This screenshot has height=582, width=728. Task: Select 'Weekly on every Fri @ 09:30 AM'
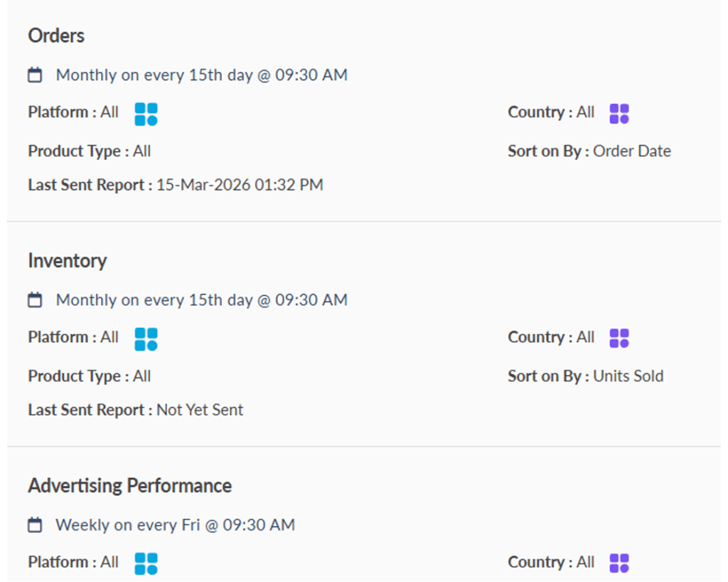click(x=176, y=525)
